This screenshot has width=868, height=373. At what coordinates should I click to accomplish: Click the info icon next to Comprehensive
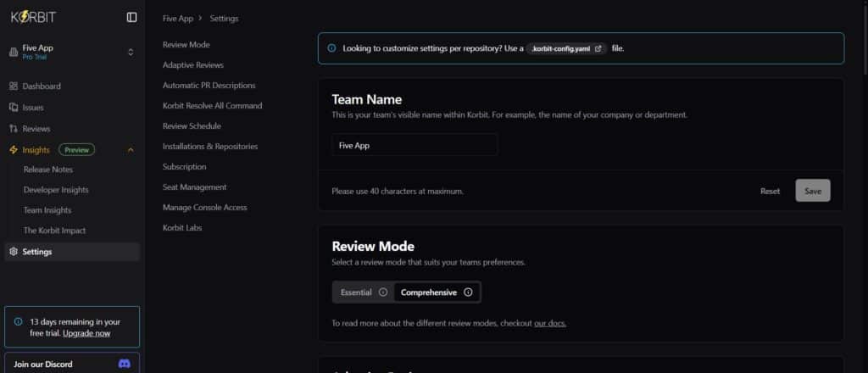[468, 292]
